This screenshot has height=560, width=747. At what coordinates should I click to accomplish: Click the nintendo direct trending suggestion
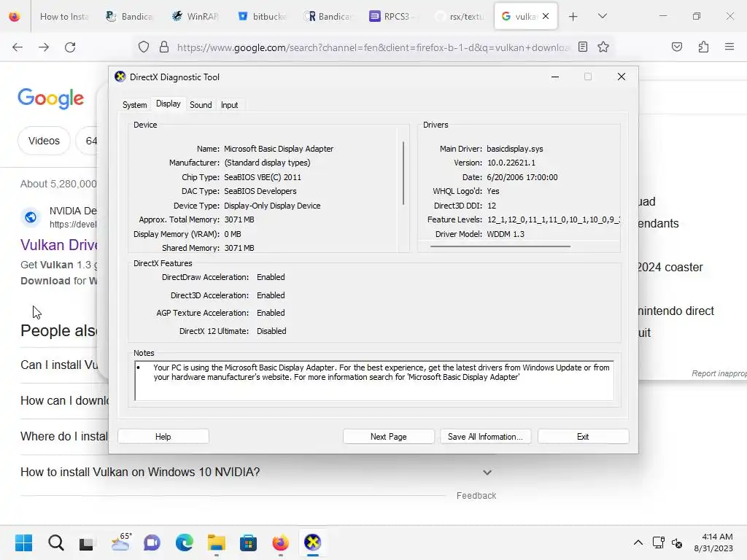pos(676,311)
